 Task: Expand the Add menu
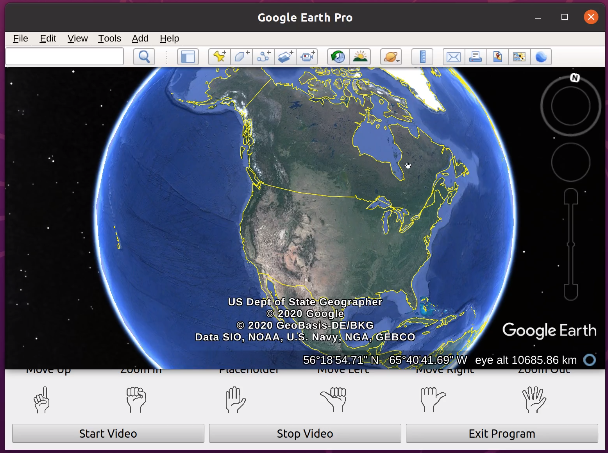[x=140, y=39]
